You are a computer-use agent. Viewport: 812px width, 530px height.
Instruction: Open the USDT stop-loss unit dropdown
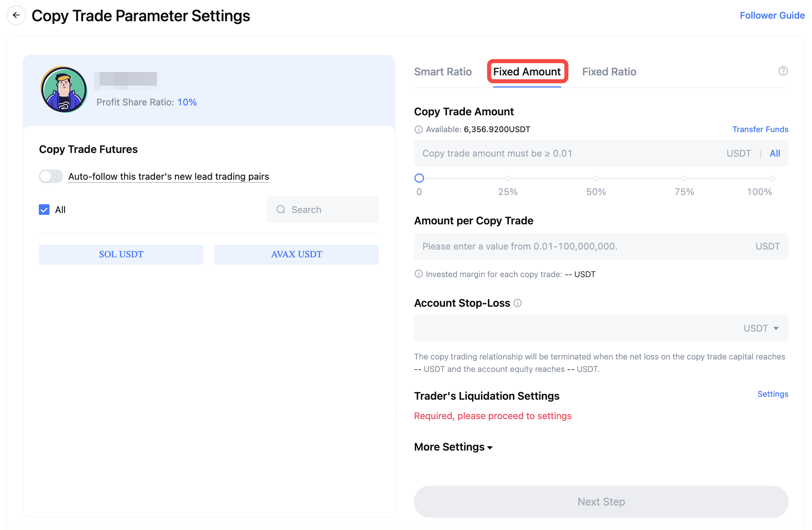pos(761,328)
